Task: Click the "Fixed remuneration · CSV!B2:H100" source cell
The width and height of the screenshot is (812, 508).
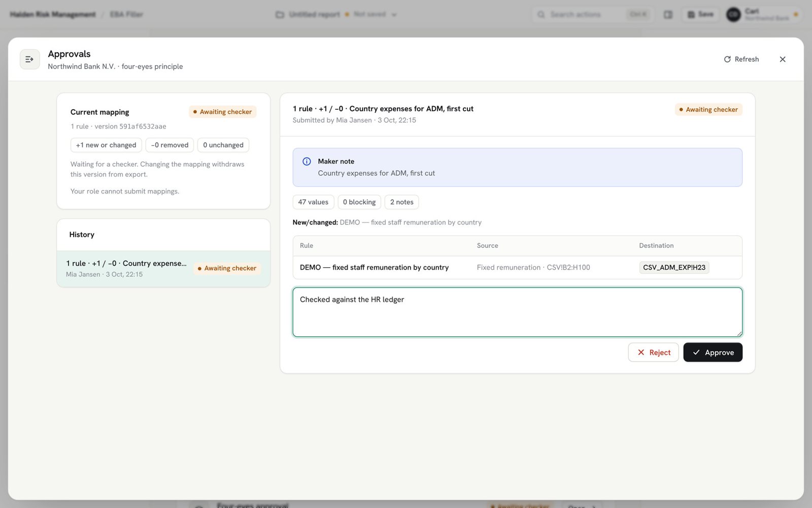Action: (533, 268)
